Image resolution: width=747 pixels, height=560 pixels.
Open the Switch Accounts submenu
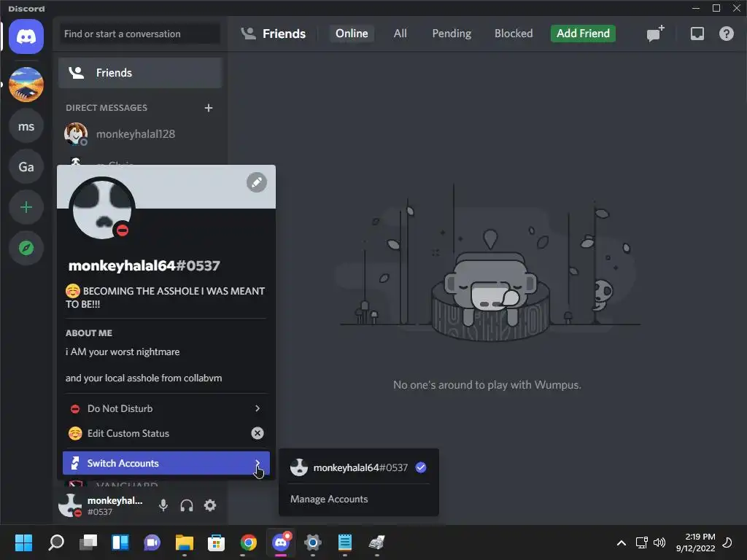(166, 463)
